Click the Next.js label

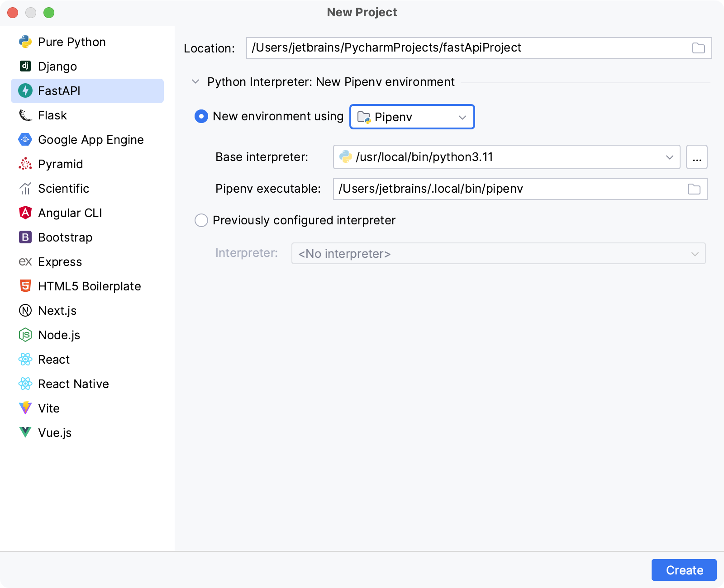(x=57, y=311)
